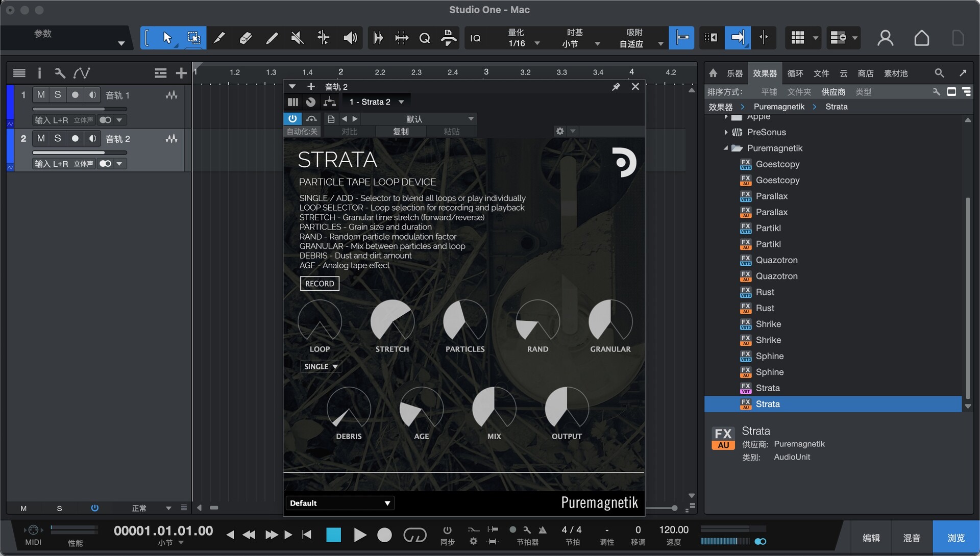The height and width of the screenshot is (556, 980).
Task: Open plugin routing icon in Strata window
Action: click(330, 102)
